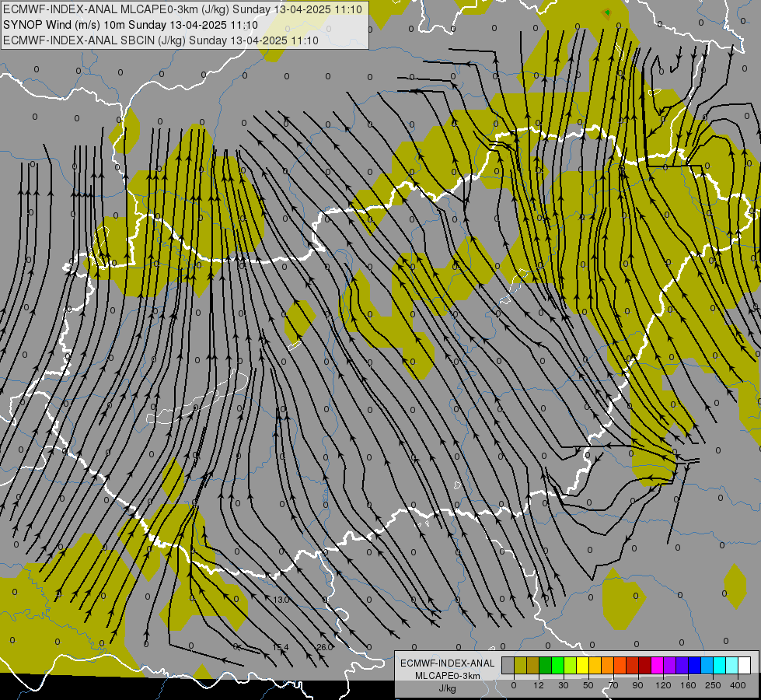Click the pure blue swatch in legend
The height and width of the screenshot is (700, 761).
[694, 665]
